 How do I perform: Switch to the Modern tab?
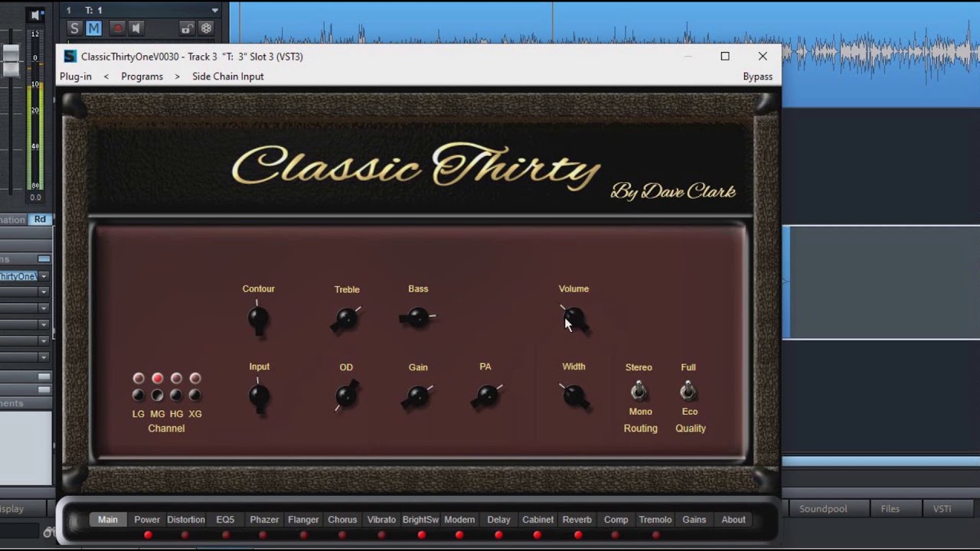click(x=459, y=520)
